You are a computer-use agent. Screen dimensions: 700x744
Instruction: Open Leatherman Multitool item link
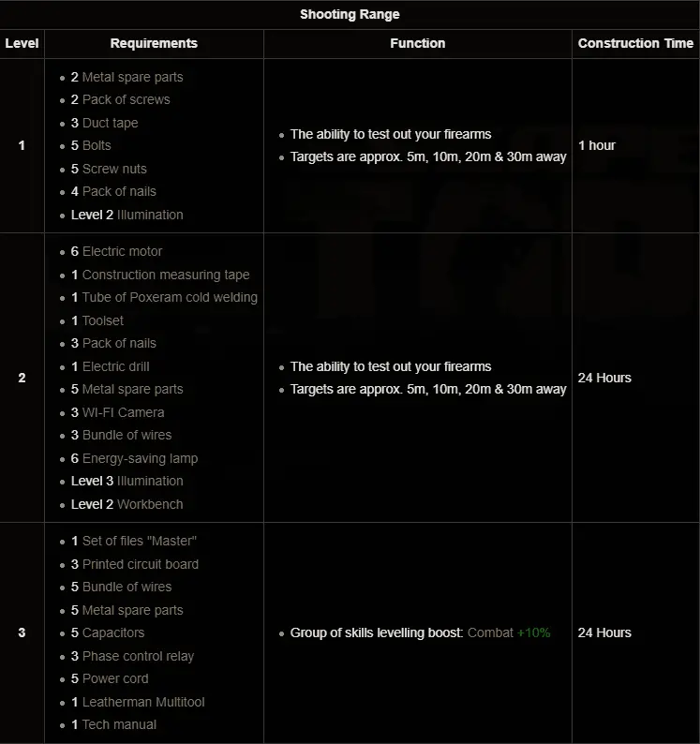click(143, 702)
